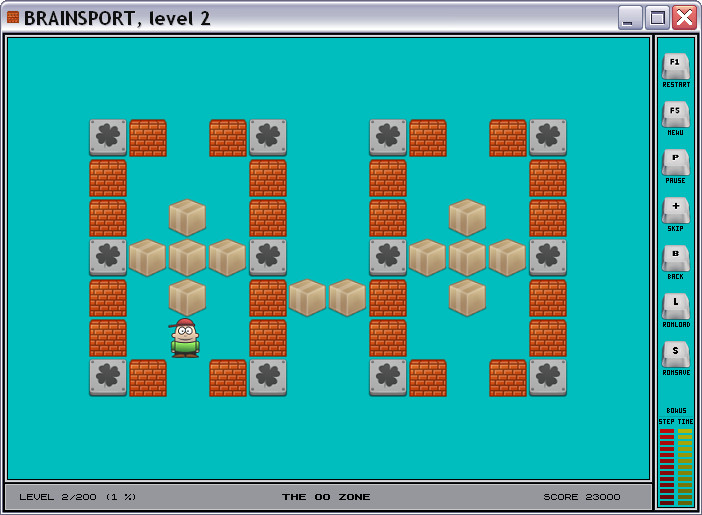Click the 'LEVEL 2/200 (1 %)' status text
Viewport: 702px width, 515px height.
click(77, 497)
